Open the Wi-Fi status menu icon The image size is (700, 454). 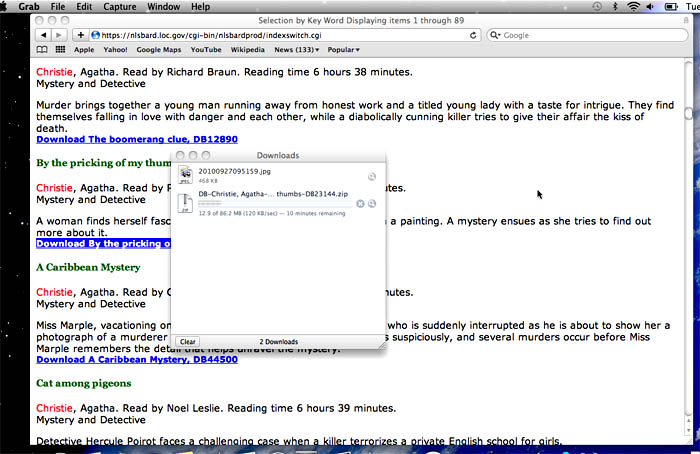(x=633, y=6)
